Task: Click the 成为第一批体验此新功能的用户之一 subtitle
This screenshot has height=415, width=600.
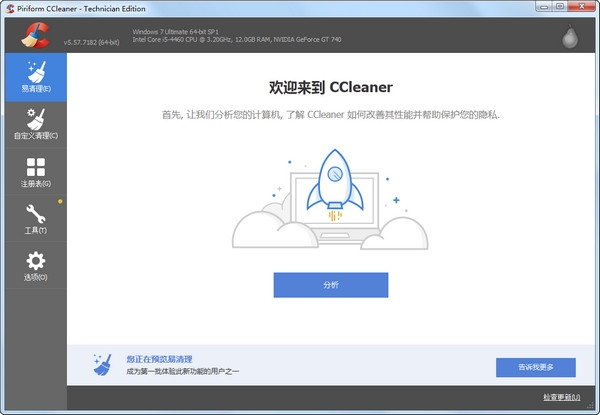Action: (x=183, y=371)
